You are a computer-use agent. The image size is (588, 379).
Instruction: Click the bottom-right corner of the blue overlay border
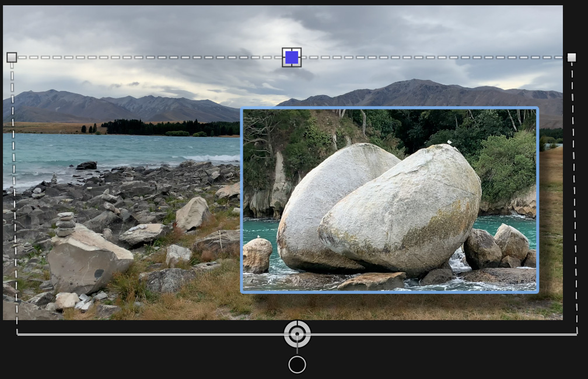[x=537, y=292]
